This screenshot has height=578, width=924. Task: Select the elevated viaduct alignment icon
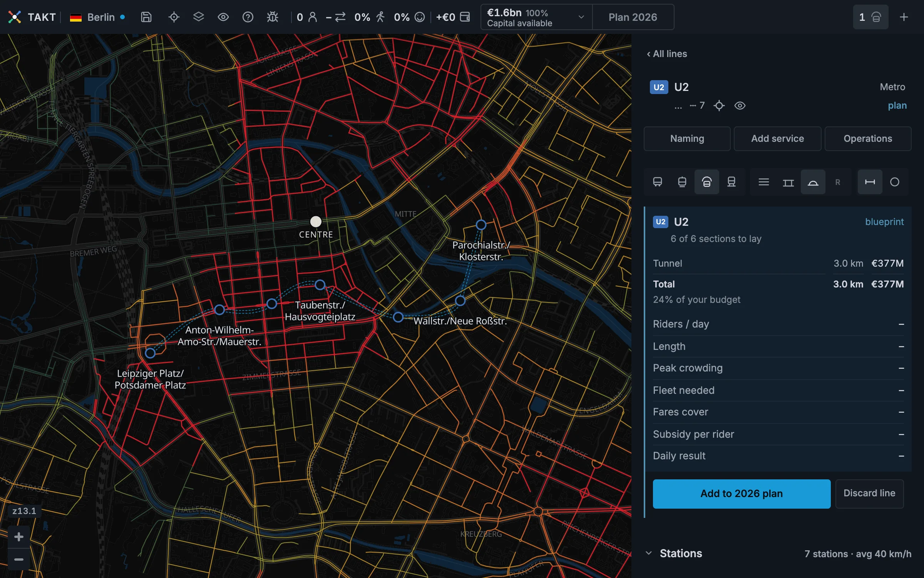click(788, 182)
